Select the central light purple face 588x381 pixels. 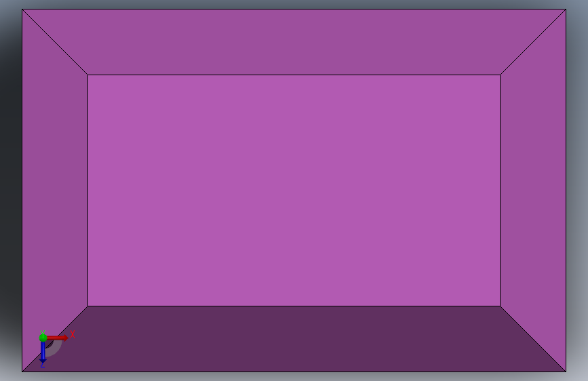(x=294, y=190)
